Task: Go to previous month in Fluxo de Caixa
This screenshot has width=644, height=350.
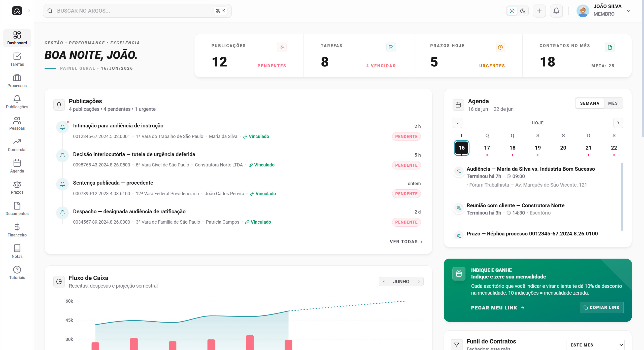Action: click(384, 282)
